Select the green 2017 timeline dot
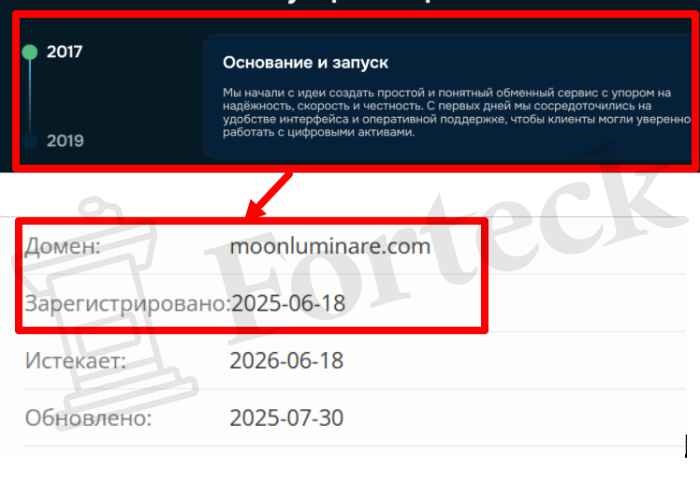Image resolution: width=700 pixels, height=484 pixels. 30,52
